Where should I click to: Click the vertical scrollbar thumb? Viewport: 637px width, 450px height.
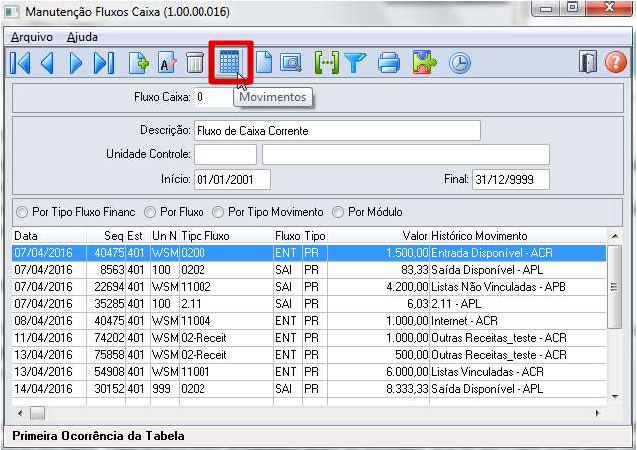point(615,286)
